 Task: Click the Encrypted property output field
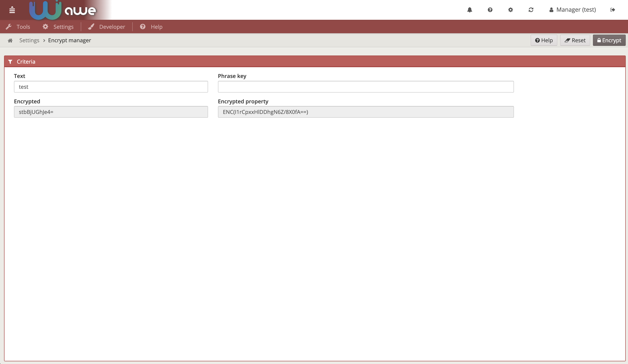(x=366, y=112)
